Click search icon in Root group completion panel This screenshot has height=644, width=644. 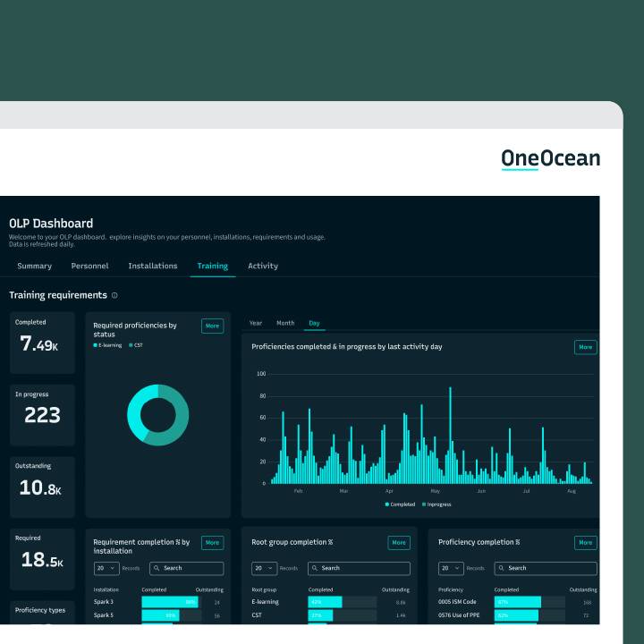pos(315,568)
